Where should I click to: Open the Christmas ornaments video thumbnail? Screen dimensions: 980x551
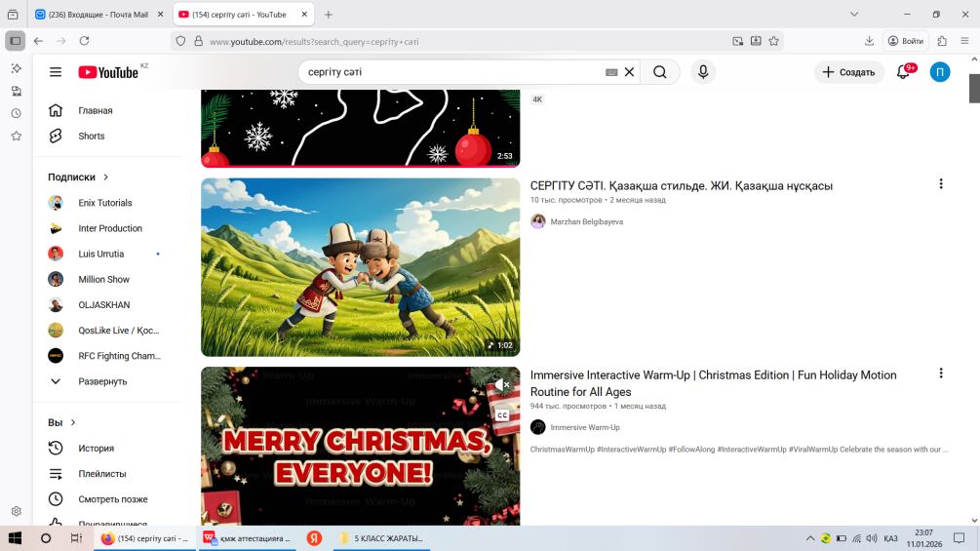click(x=361, y=128)
